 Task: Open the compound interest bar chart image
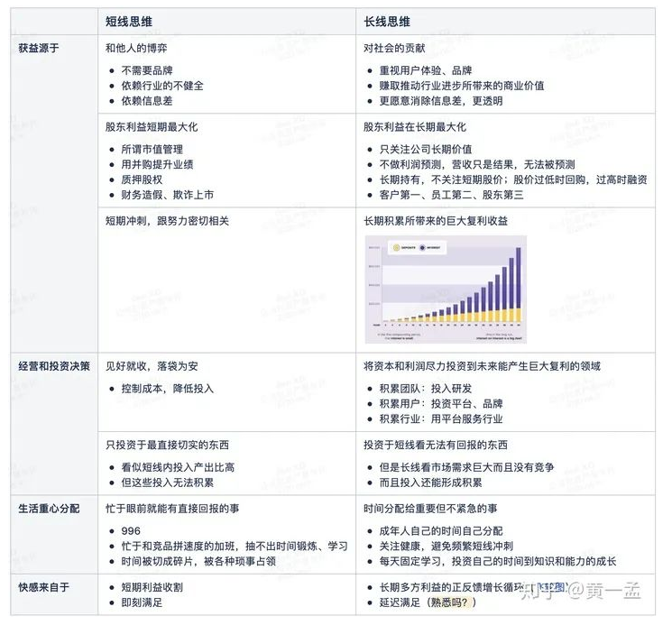point(446,290)
